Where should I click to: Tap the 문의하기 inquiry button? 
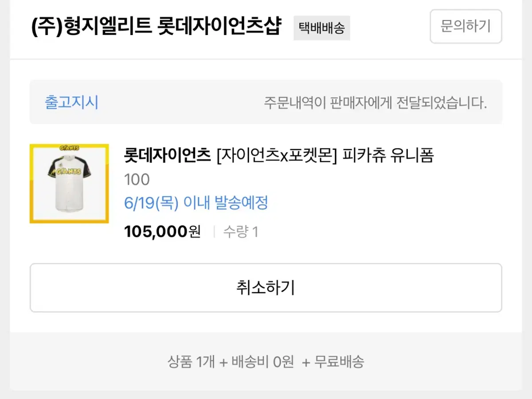[465, 27]
